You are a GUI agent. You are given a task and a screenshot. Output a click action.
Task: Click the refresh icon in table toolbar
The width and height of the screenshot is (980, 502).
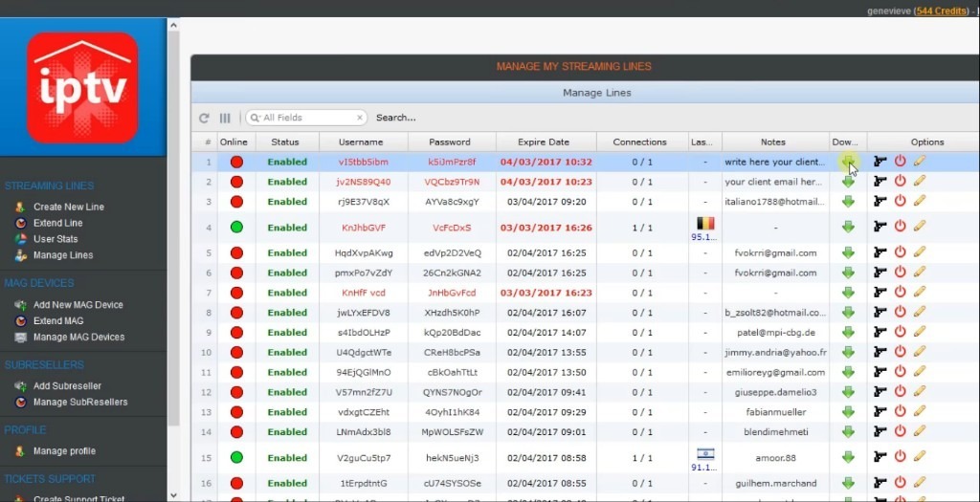[204, 118]
